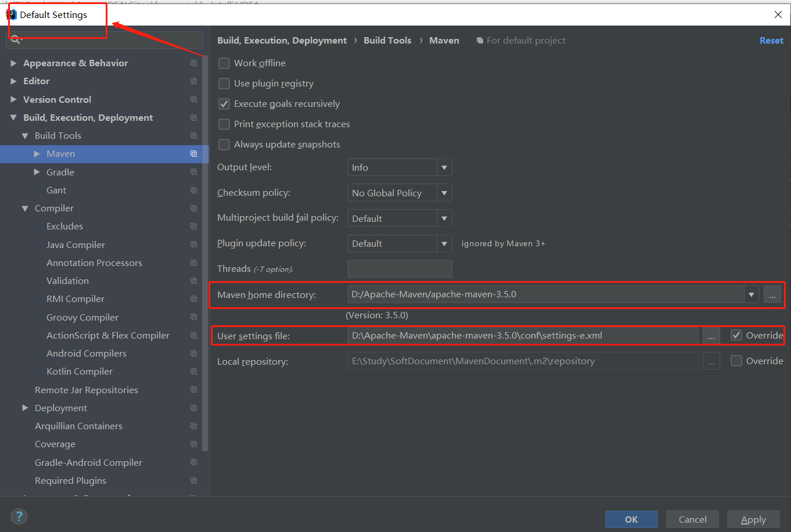Click the User settings file path field

pos(523,335)
